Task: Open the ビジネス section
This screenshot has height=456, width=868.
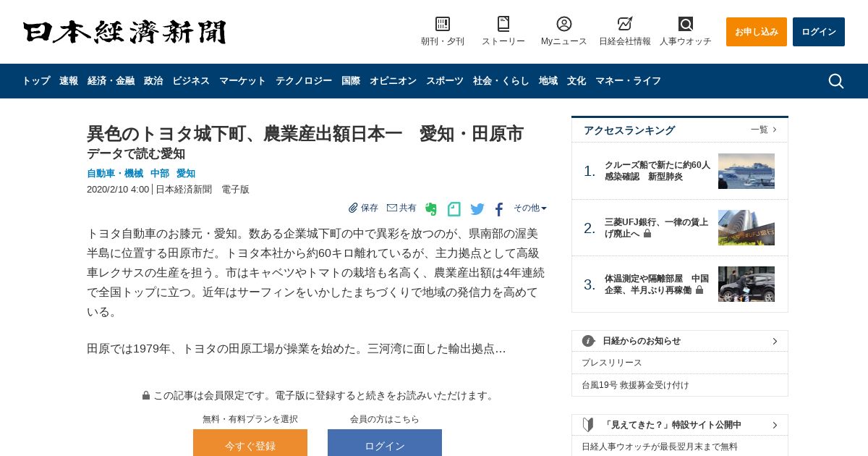Action: [x=191, y=81]
